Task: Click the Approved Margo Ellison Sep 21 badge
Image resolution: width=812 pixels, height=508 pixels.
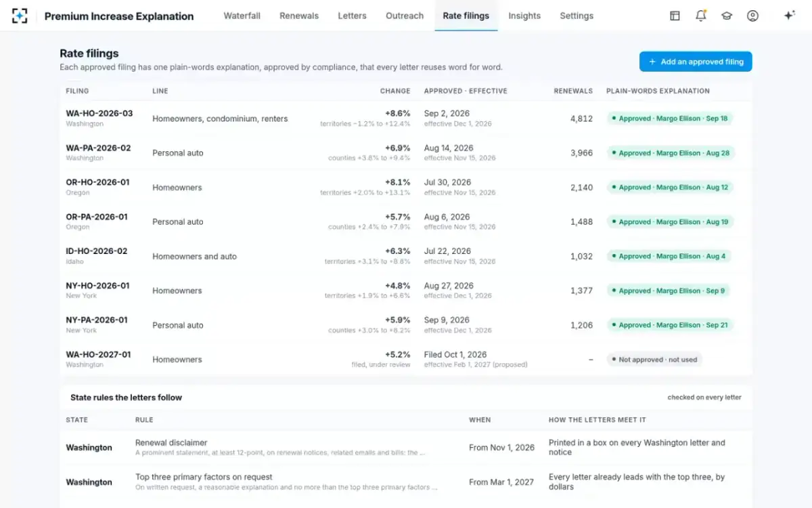Action: coord(670,325)
